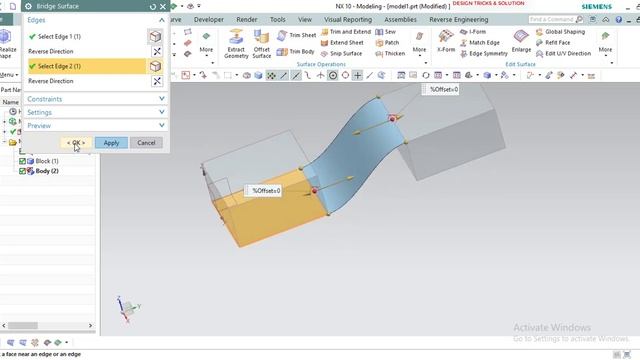
Task: Activate the Trim Sheet command
Action: (296, 36)
